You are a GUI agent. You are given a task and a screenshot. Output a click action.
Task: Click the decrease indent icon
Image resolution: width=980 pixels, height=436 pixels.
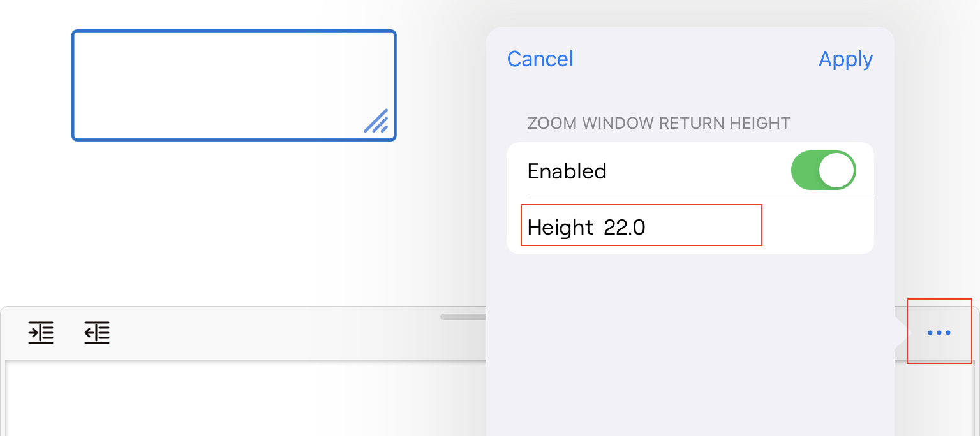click(97, 333)
